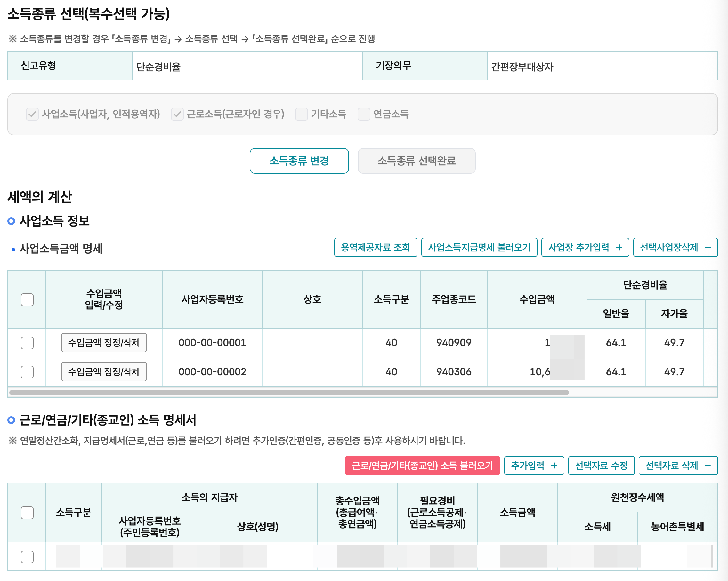The width and height of the screenshot is (728, 581).
Task: Click the horizontal scrollbar under business income table
Action: 289,392
